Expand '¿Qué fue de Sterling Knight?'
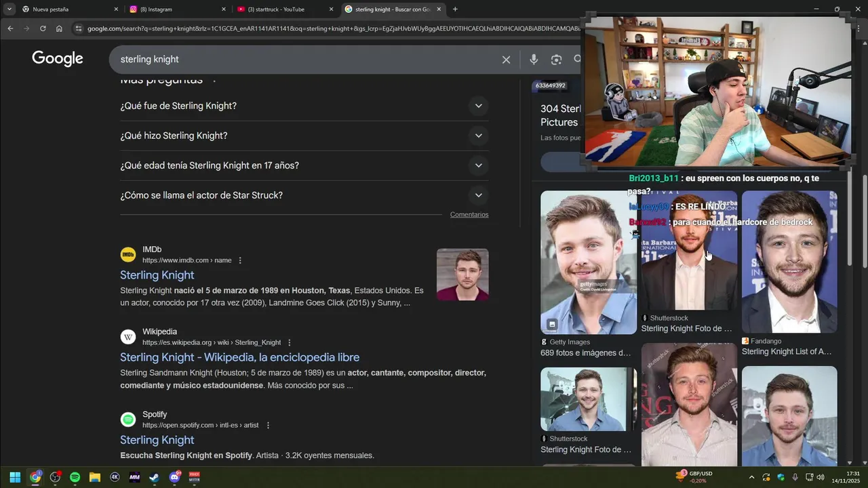Image resolution: width=868 pixels, height=488 pixels. (x=304, y=106)
